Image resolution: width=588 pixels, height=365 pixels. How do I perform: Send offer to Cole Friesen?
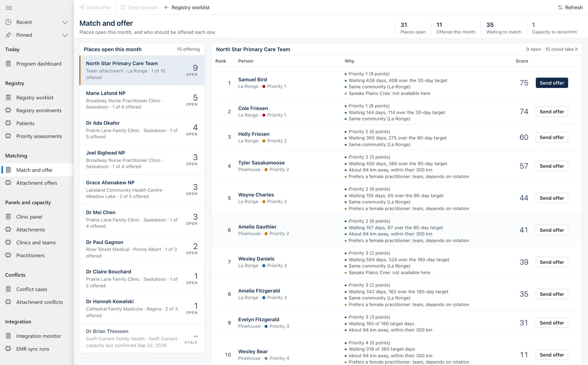point(552,111)
